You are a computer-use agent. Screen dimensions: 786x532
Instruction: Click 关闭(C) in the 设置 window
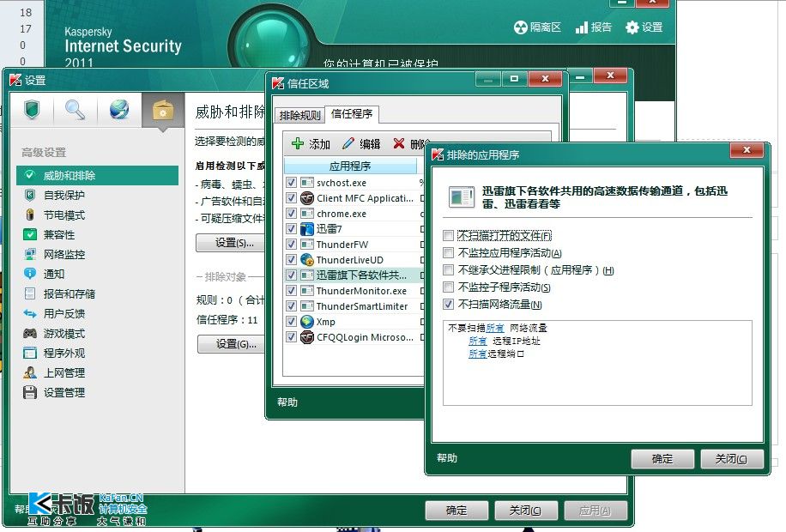point(525,511)
